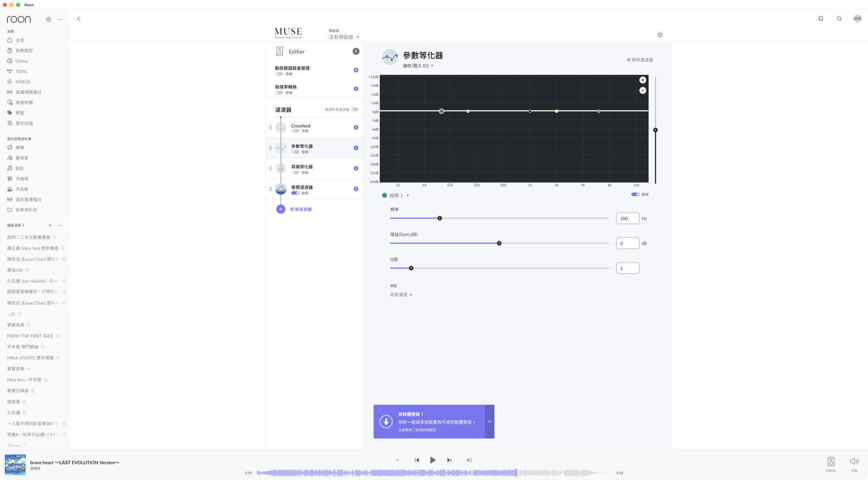Open the 儲存/載入 EQ dropdown

point(418,66)
